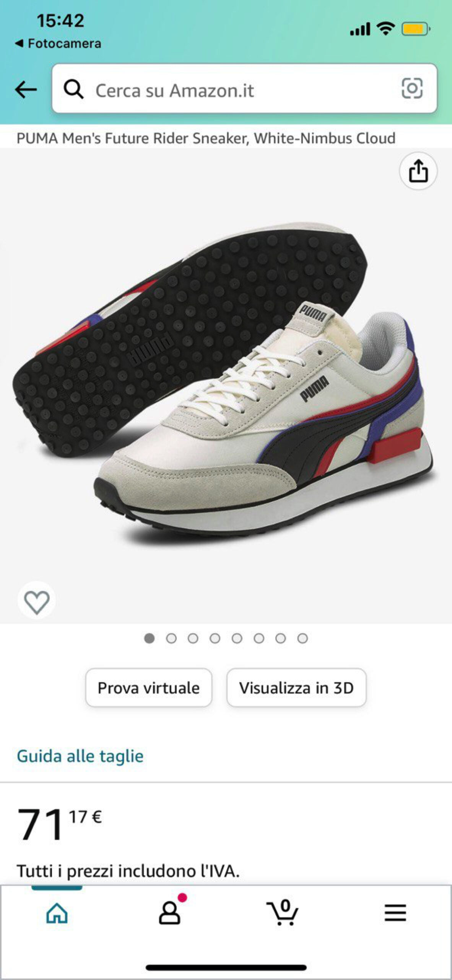Select the second image carousel dot
The width and height of the screenshot is (452, 980).
click(171, 638)
